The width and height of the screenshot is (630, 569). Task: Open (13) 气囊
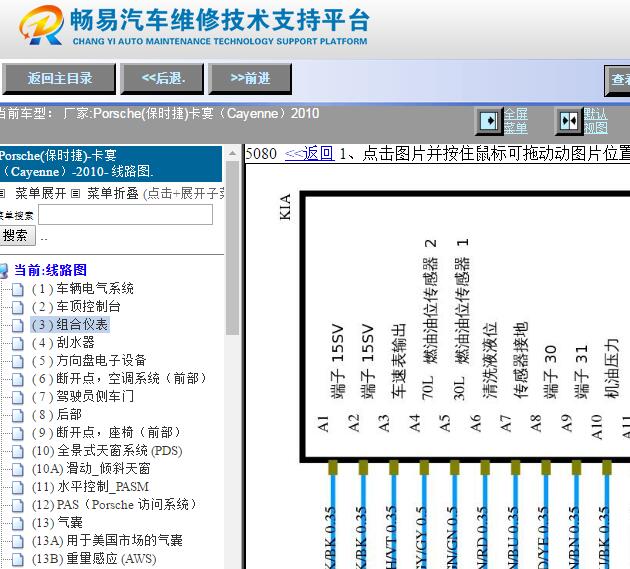tap(57, 522)
